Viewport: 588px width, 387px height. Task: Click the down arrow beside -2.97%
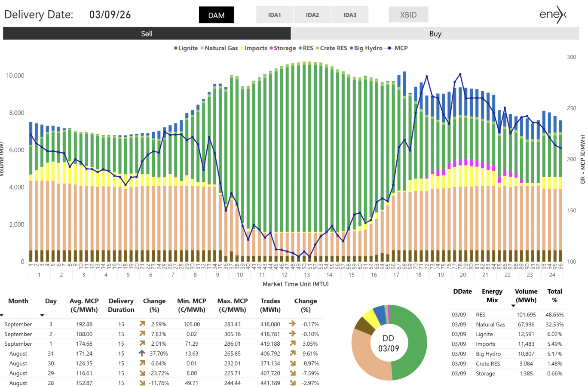click(293, 383)
